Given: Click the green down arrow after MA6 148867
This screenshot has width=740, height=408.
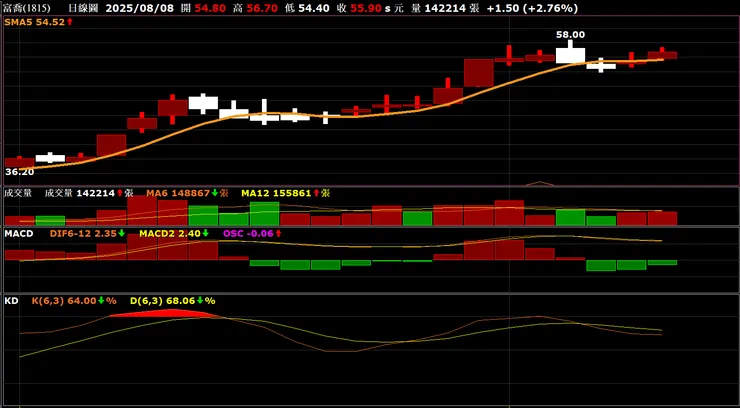Looking at the screenshot, I should point(215,192).
